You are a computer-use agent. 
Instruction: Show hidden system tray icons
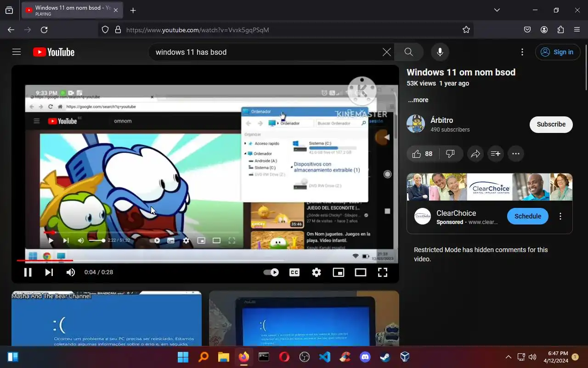508,357
